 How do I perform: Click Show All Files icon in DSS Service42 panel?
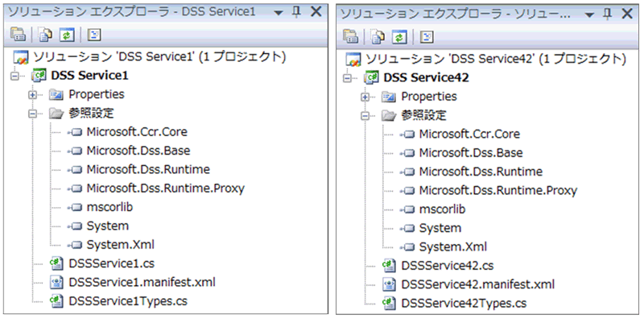tap(378, 37)
